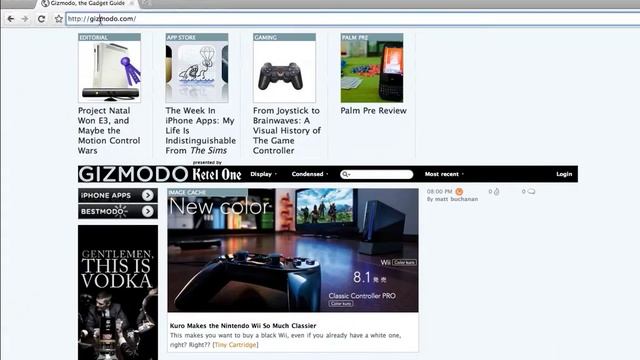Image resolution: width=640 pixels, height=360 pixels.
Task: Follow the Tiny Cartridge source link
Action: pyautogui.click(x=236, y=345)
